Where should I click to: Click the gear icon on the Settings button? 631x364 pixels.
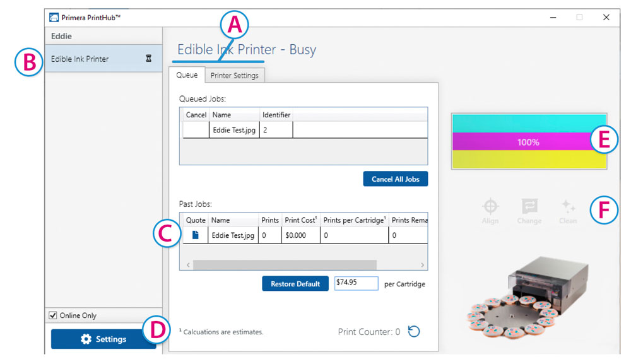click(x=86, y=339)
